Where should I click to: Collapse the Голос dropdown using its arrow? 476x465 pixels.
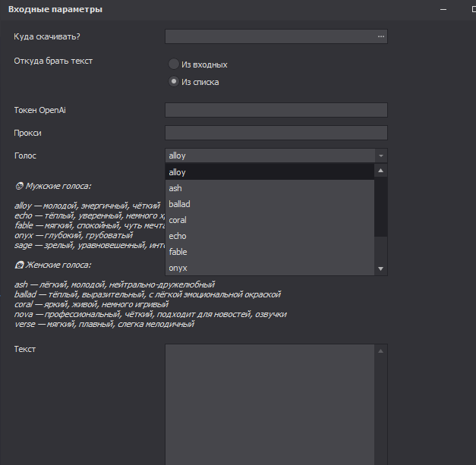(x=381, y=156)
